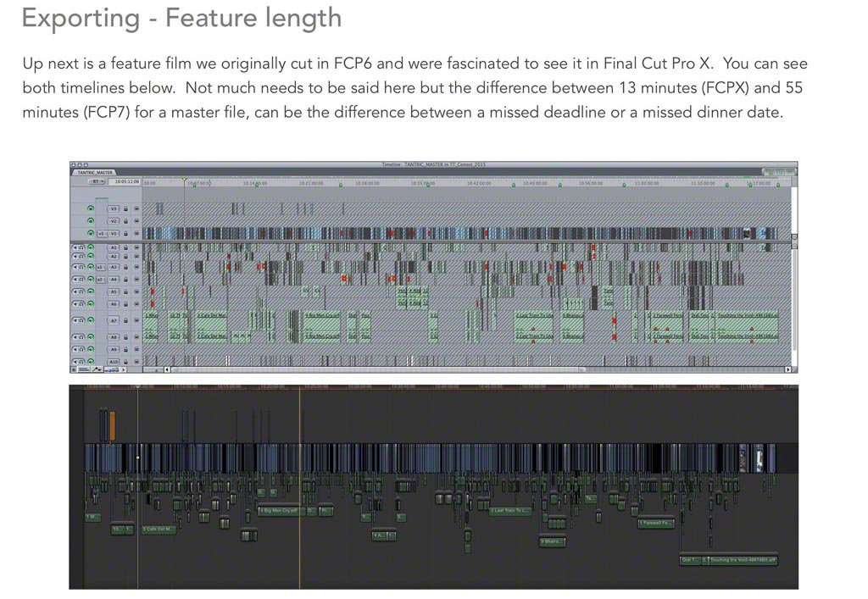Select '1 Farewell Fe...' clip in FCPX timeline

[x=656, y=523]
